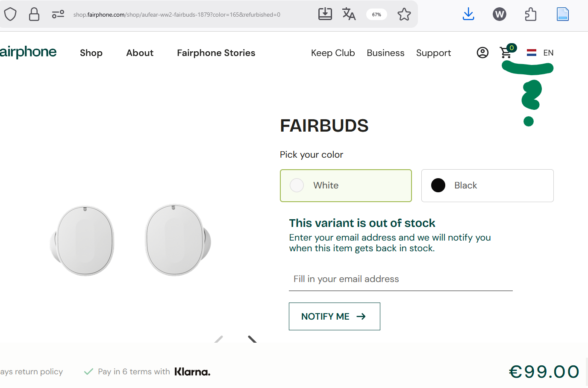The width and height of the screenshot is (588, 388).
Task: Select the Black color option
Action: coord(487,185)
